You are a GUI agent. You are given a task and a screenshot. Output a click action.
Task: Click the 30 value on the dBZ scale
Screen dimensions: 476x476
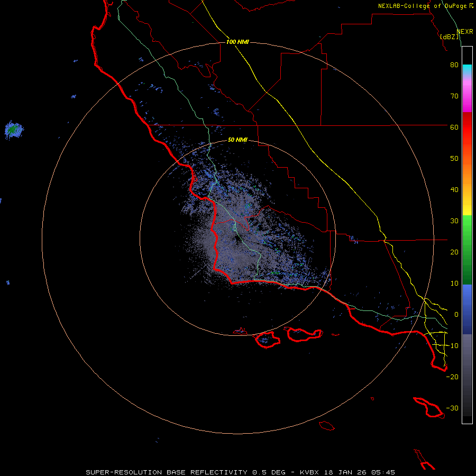click(x=454, y=221)
